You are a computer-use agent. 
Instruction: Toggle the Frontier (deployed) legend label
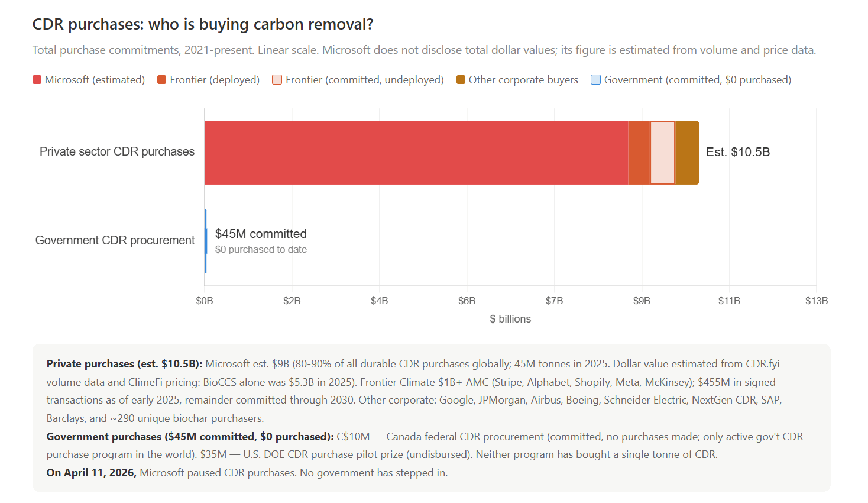point(215,80)
